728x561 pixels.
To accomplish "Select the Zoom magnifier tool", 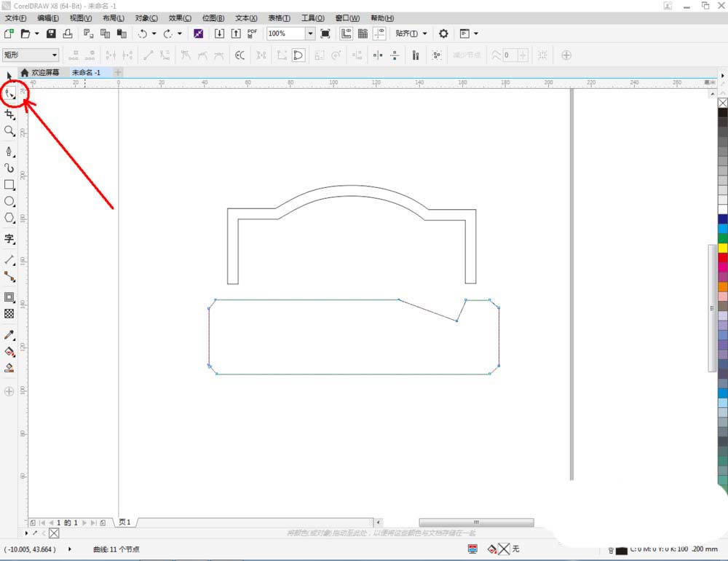I will coord(9,131).
